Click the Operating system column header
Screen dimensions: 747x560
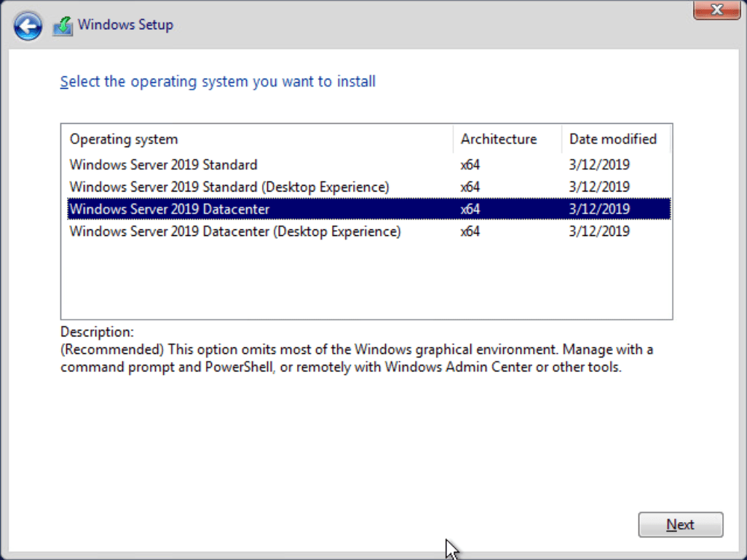pyautogui.click(x=124, y=139)
